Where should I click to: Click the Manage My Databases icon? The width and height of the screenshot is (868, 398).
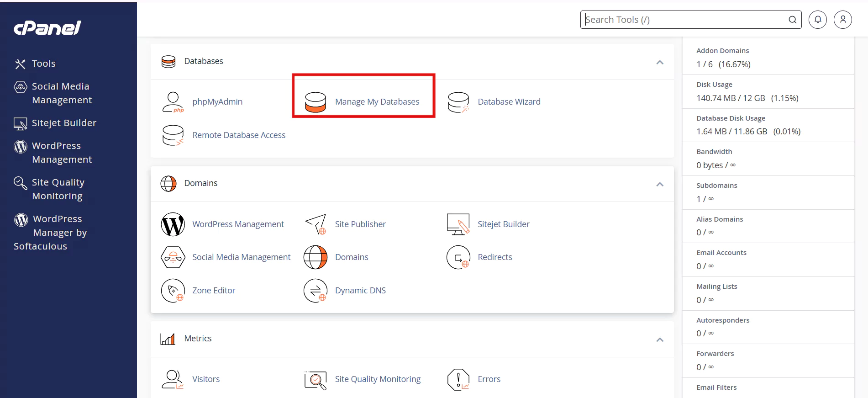pos(316,102)
